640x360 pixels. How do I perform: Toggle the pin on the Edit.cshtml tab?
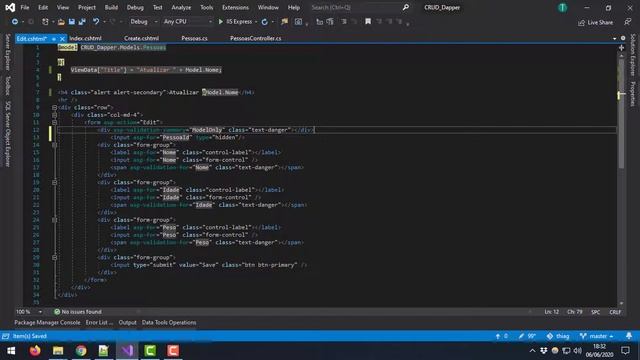pyautogui.click(x=54, y=39)
